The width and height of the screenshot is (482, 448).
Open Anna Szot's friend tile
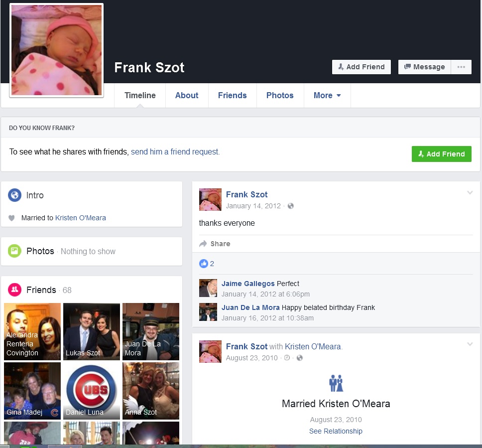pos(150,391)
